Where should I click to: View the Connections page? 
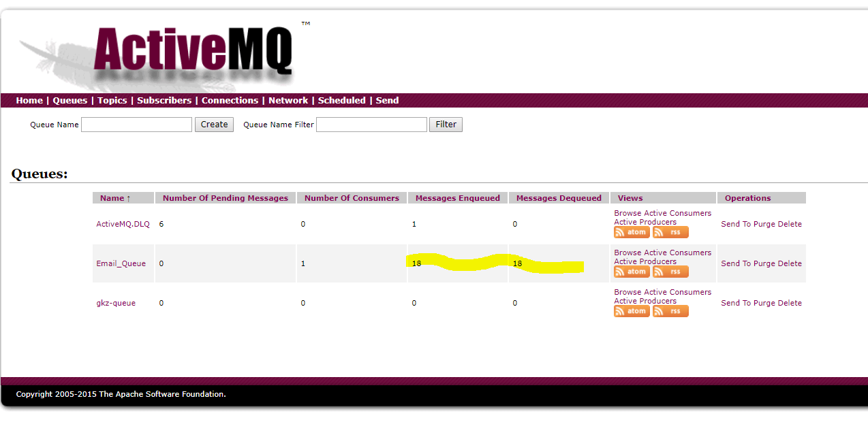(230, 100)
